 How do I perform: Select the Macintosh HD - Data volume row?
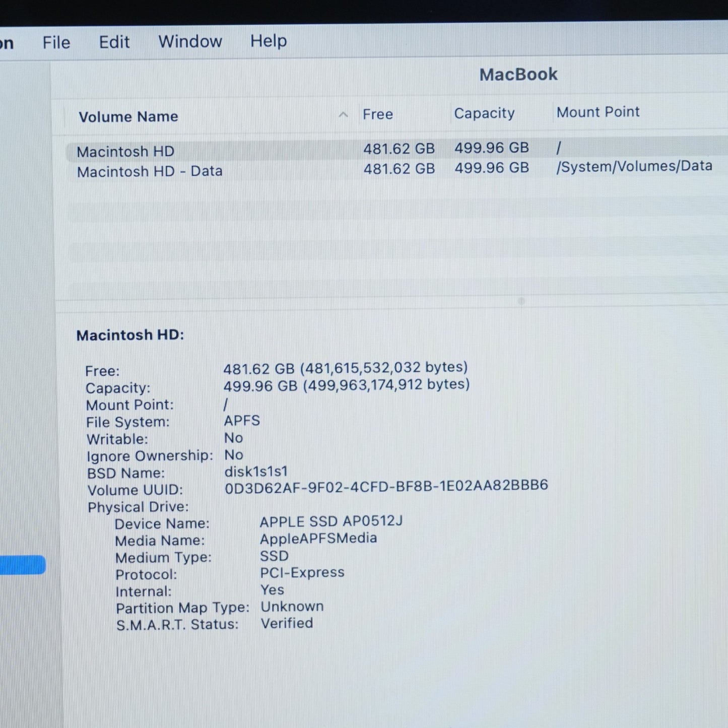396,170
